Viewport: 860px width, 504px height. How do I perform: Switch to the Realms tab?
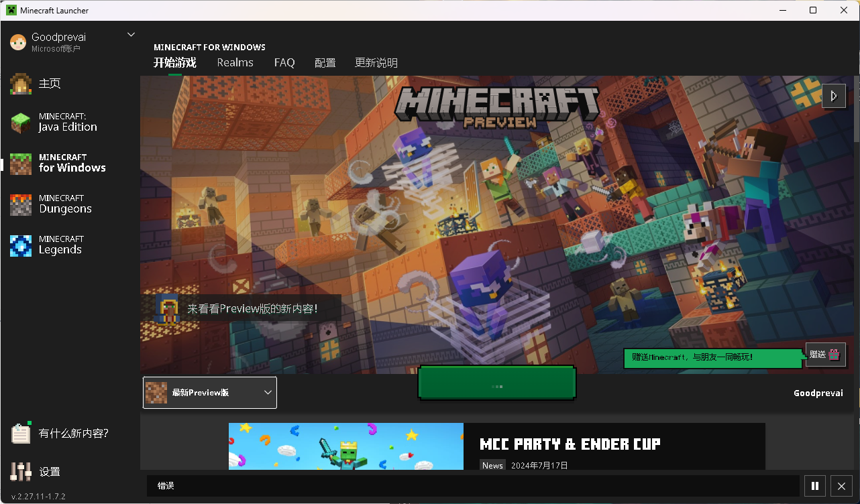(235, 63)
